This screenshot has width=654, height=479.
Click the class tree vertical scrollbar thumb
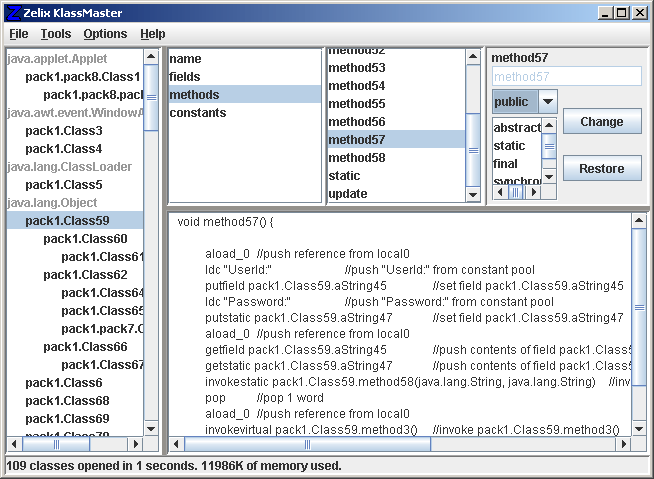(x=151, y=98)
